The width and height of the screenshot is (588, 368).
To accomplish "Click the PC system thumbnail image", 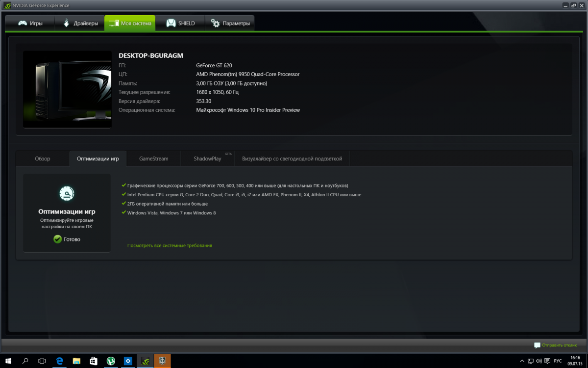I will click(67, 89).
